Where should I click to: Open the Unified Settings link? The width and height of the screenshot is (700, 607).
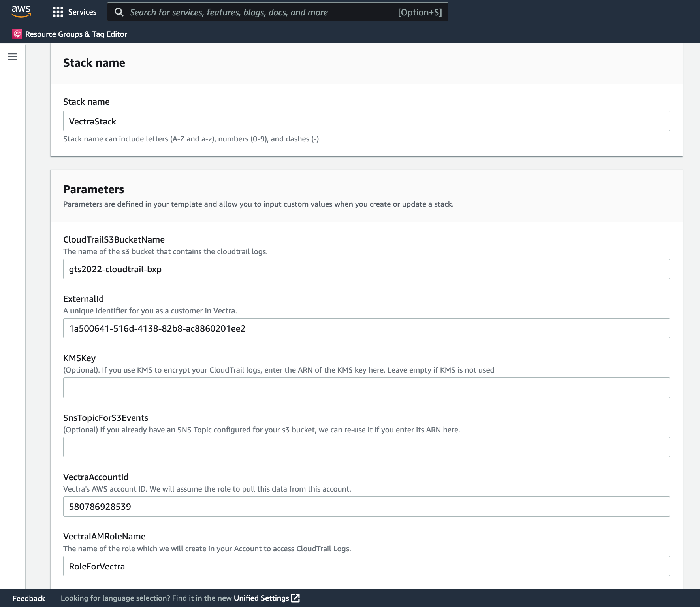point(261,598)
